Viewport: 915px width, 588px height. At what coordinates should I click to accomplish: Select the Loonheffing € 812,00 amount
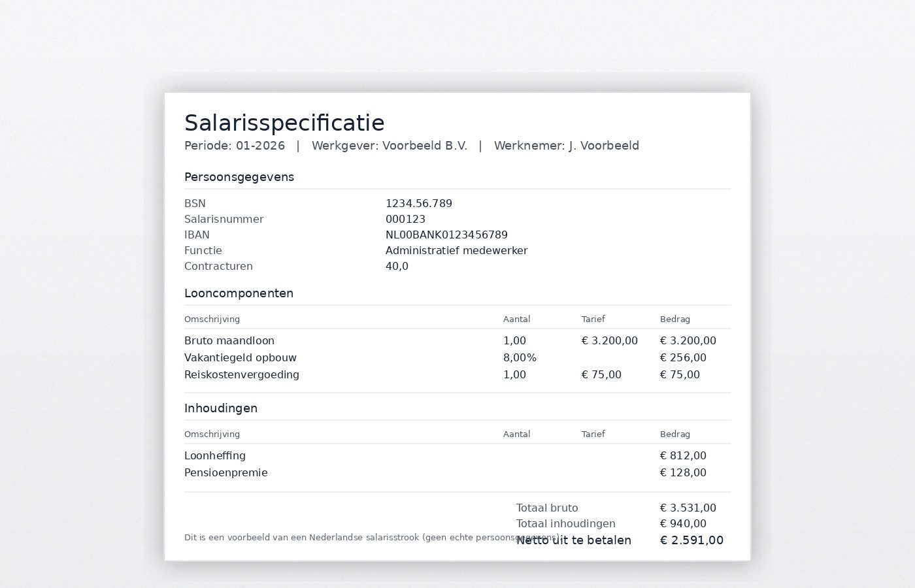coord(683,455)
